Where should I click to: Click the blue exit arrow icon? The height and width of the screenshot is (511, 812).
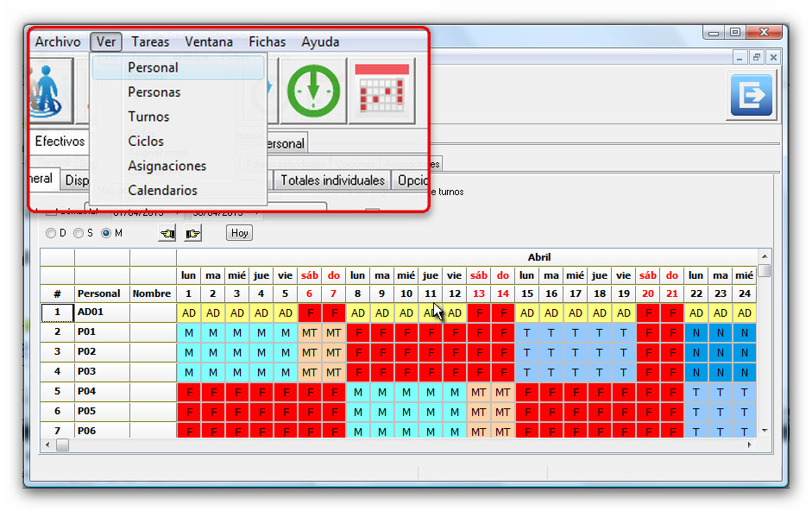pos(751,95)
